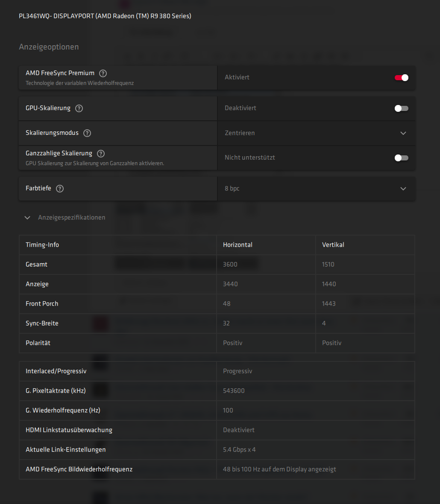The height and width of the screenshot is (504, 440).
Task: Click the HDMI Linkstatusüberwachung label
Action: pyautogui.click(x=69, y=430)
